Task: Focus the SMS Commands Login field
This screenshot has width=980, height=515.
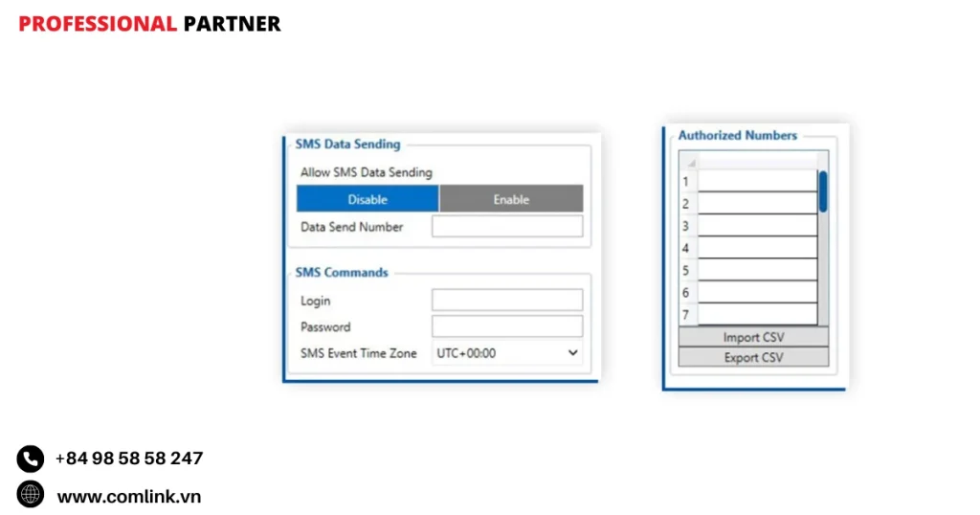Action: (x=507, y=301)
